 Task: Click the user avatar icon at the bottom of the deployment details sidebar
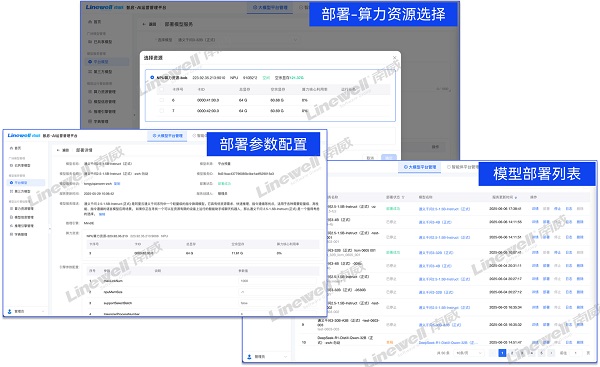pos(10,312)
